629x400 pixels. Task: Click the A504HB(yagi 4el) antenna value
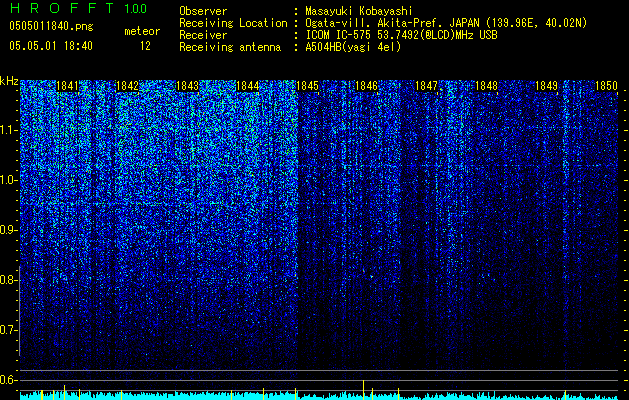pos(353,47)
